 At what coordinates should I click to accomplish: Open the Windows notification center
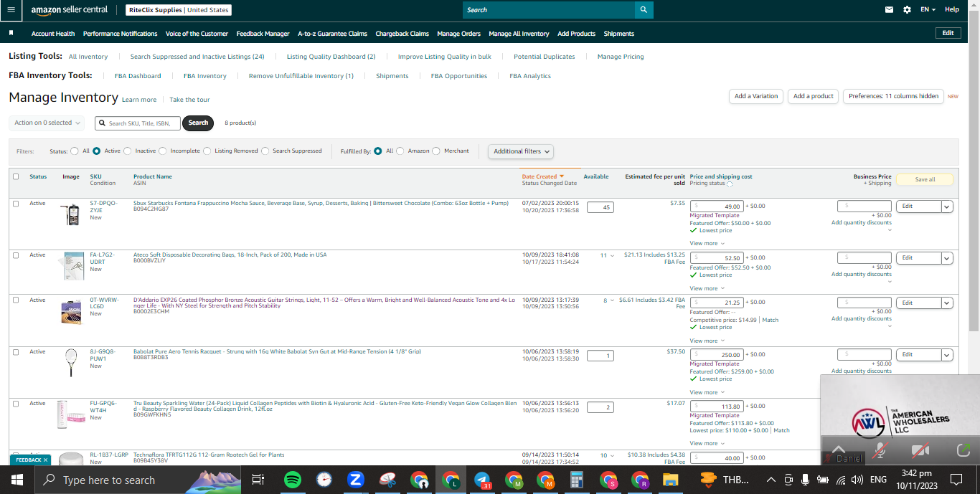tap(956, 480)
